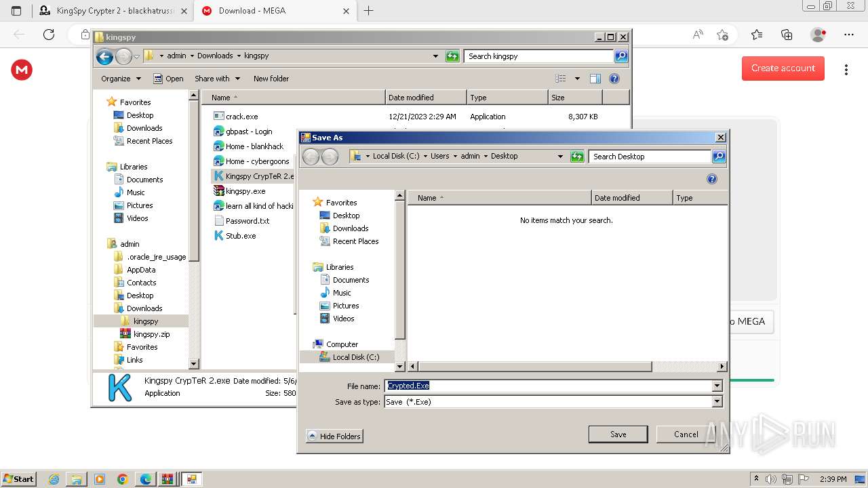Select kingspy.exe archive file
868x488 pixels.
(239, 191)
